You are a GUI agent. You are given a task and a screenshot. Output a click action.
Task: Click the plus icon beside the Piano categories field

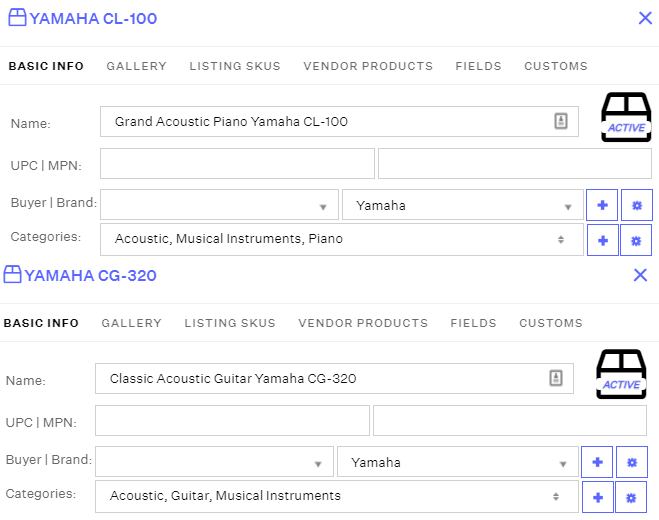point(602,240)
